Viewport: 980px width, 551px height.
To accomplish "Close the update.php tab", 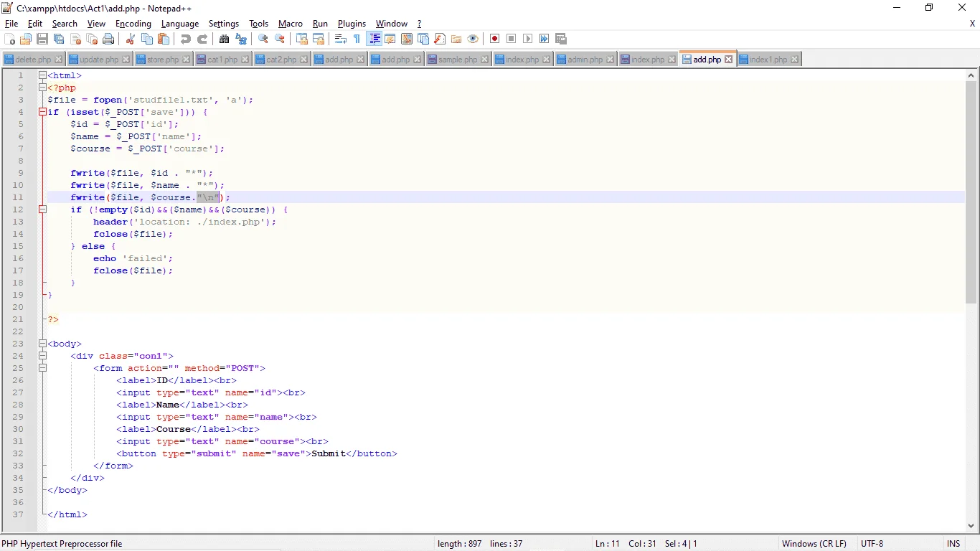I will (x=126, y=60).
